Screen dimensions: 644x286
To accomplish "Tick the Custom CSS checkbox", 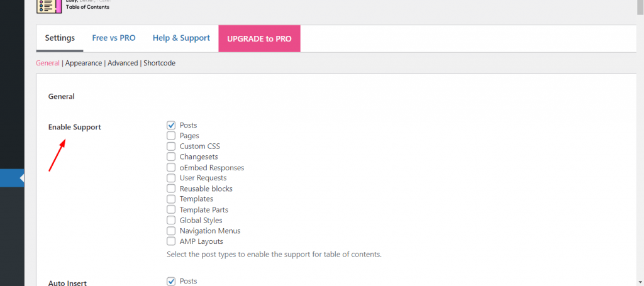I will click(171, 146).
